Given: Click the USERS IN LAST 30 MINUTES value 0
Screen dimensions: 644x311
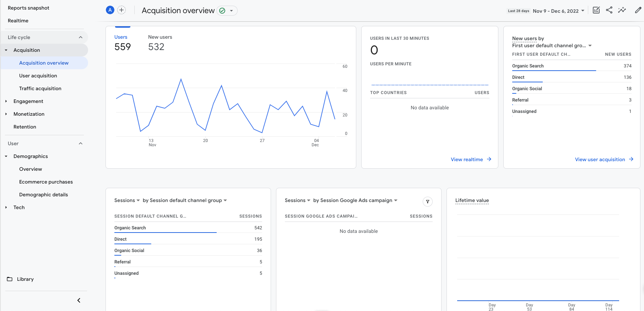Looking at the screenshot, I should [x=374, y=50].
